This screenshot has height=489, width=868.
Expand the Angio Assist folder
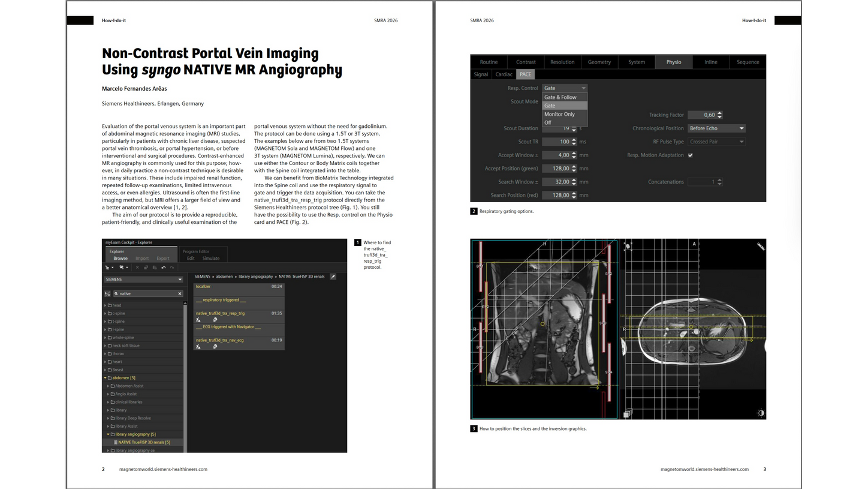[x=108, y=394]
